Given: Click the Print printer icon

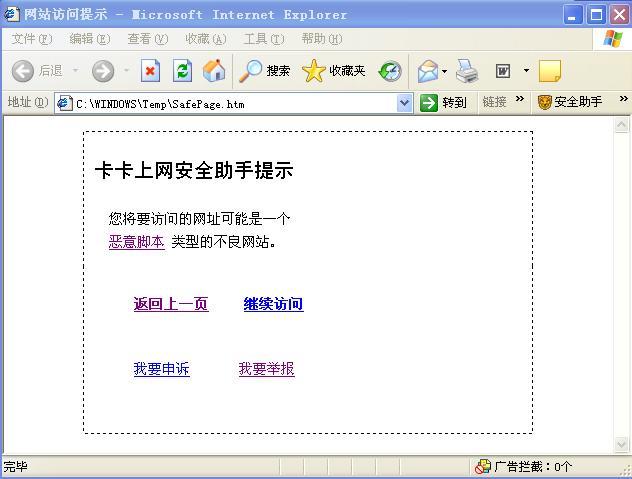Looking at the screenshot, I should 467,71.
